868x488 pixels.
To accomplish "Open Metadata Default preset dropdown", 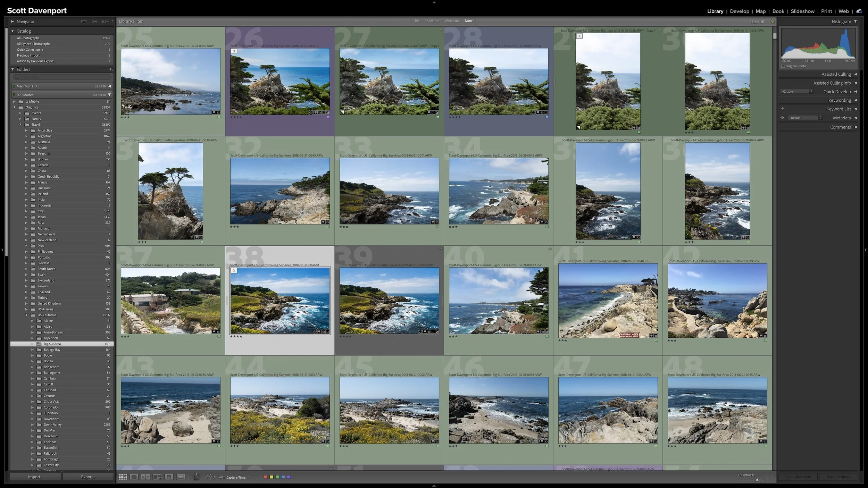I will tap(805, 118).
